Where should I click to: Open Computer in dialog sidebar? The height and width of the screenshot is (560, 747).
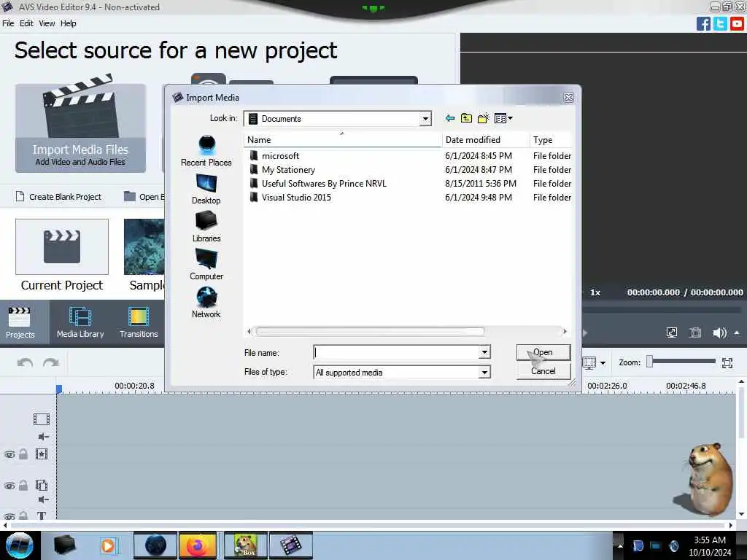206,265
